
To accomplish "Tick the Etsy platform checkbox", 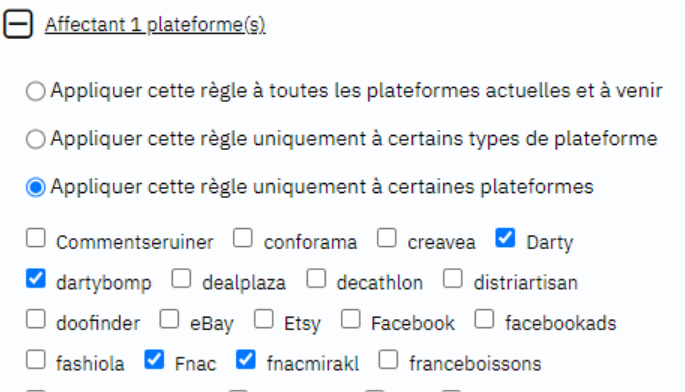I will click(264, 319).
